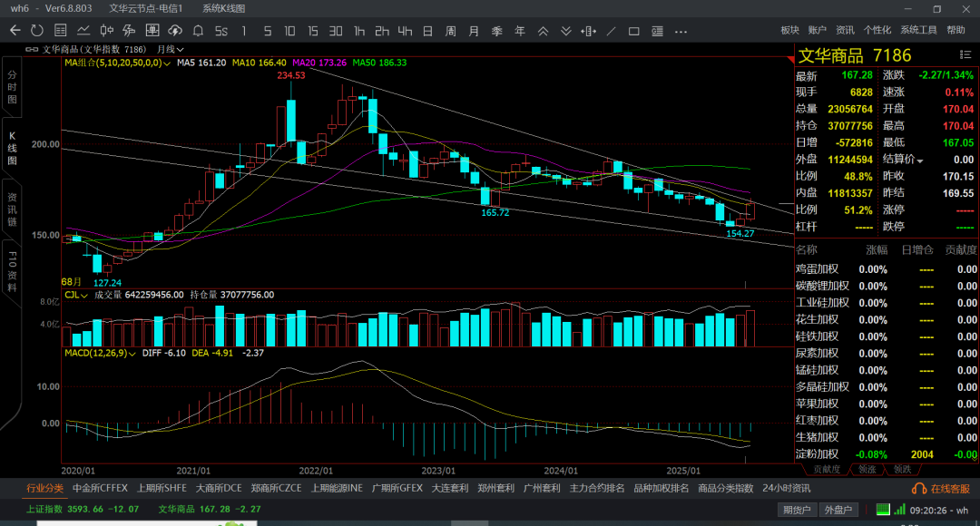This screenshot has width=980, height=526.
Task: Click the double down-chevron next contract icon
Action: [x=565, y=31]
